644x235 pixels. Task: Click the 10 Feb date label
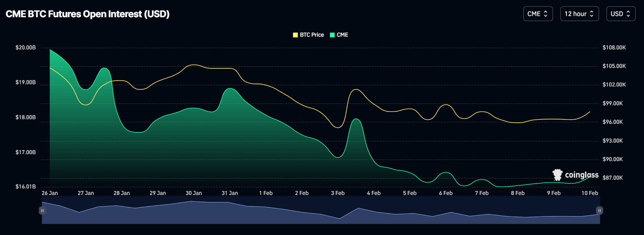tap(590, 193)
